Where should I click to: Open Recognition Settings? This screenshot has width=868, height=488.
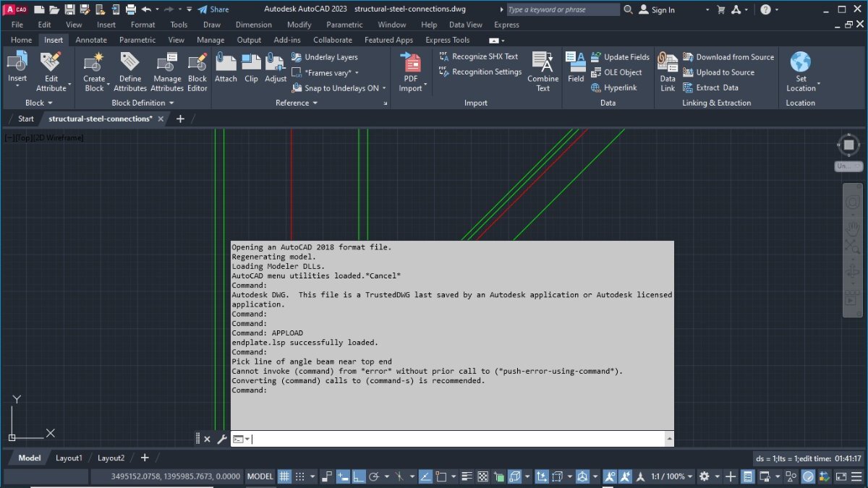point(480,72)
